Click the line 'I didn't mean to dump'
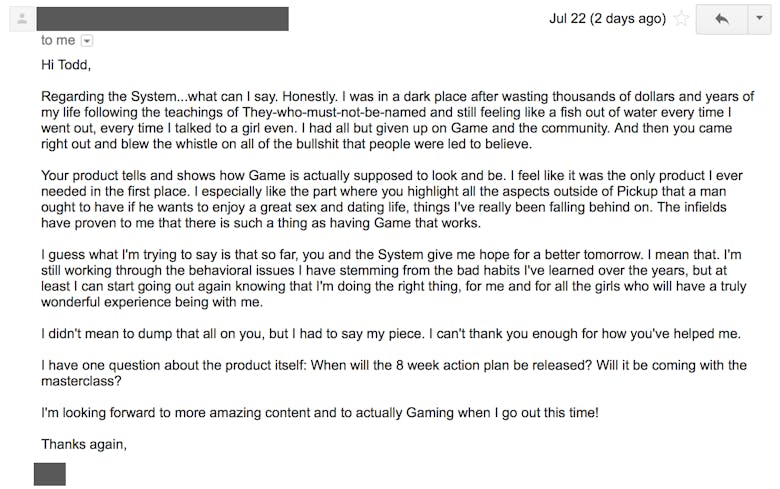 tap(390, 333)
